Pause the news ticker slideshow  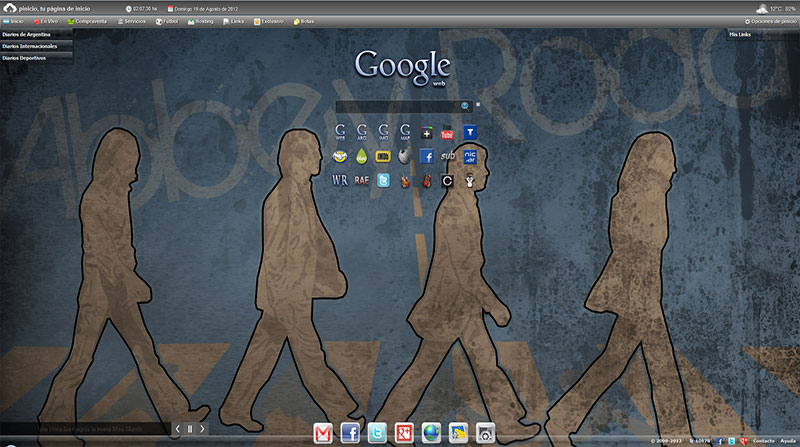(190, 429)
